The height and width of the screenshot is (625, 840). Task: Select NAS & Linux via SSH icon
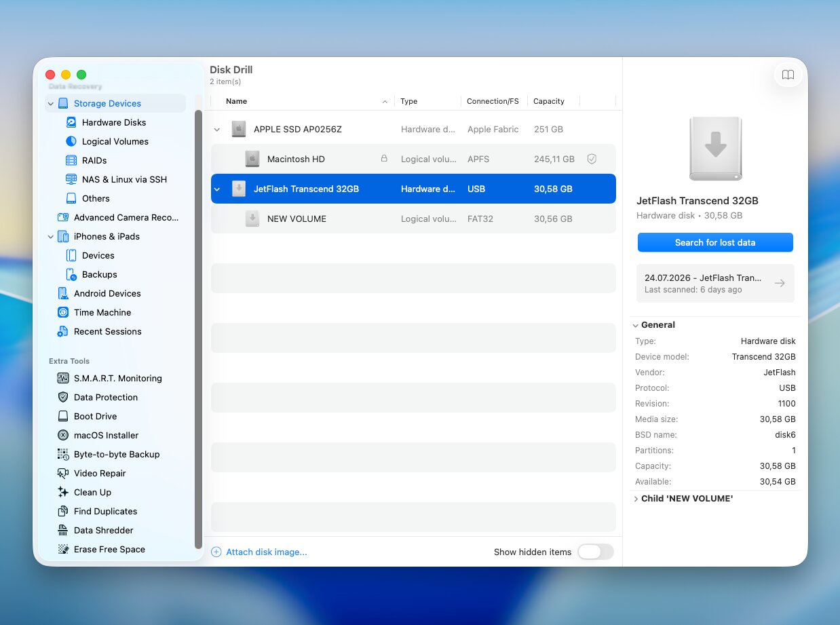pos(71,179)
